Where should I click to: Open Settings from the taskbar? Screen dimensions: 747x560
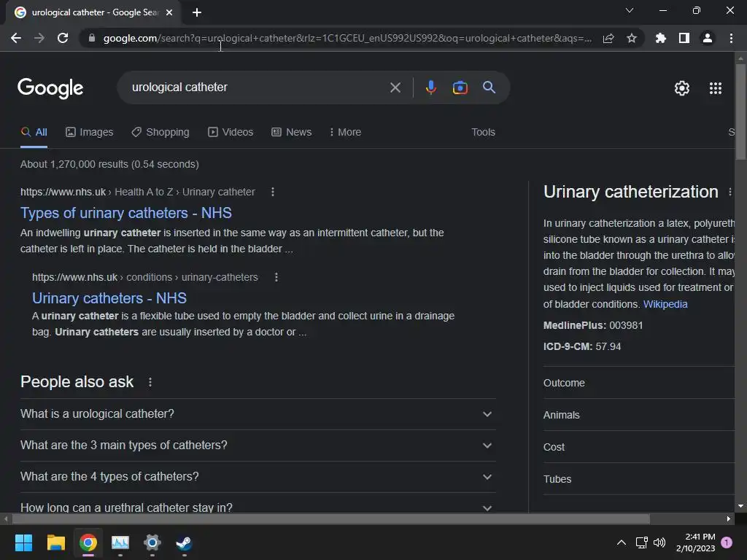[152, 542]
